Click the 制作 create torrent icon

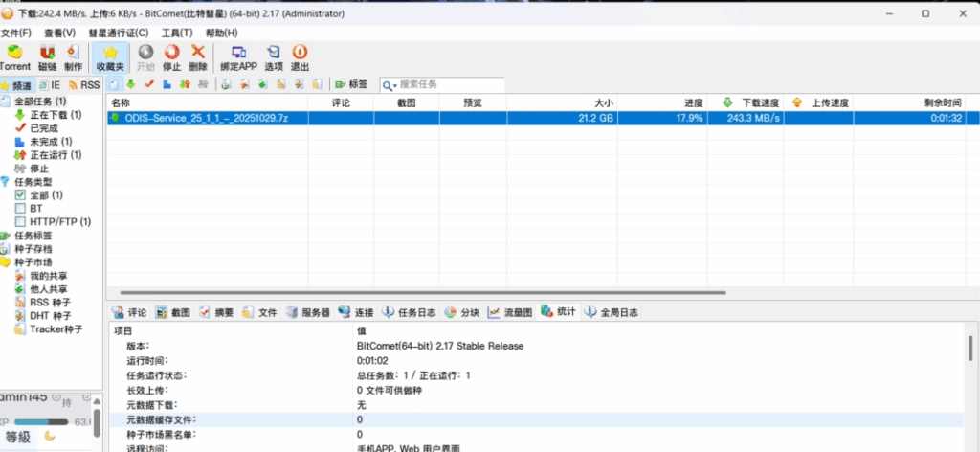(x=74, y=56)
